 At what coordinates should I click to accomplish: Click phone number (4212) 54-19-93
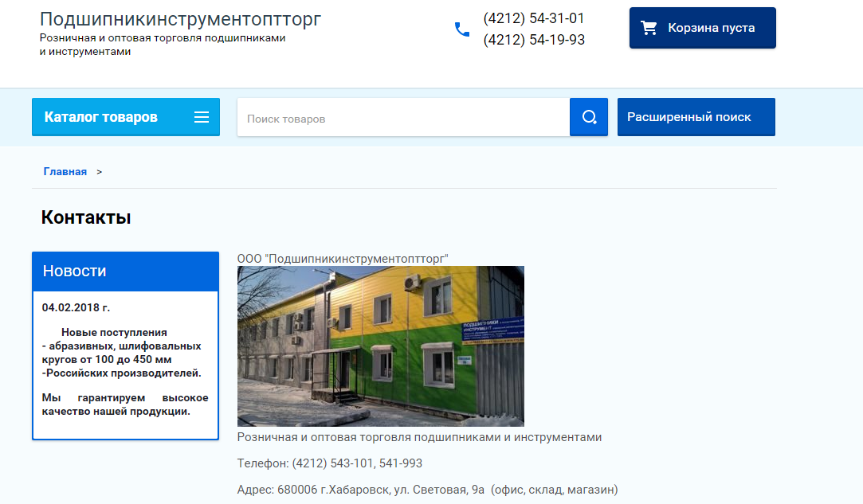(534, 40)
